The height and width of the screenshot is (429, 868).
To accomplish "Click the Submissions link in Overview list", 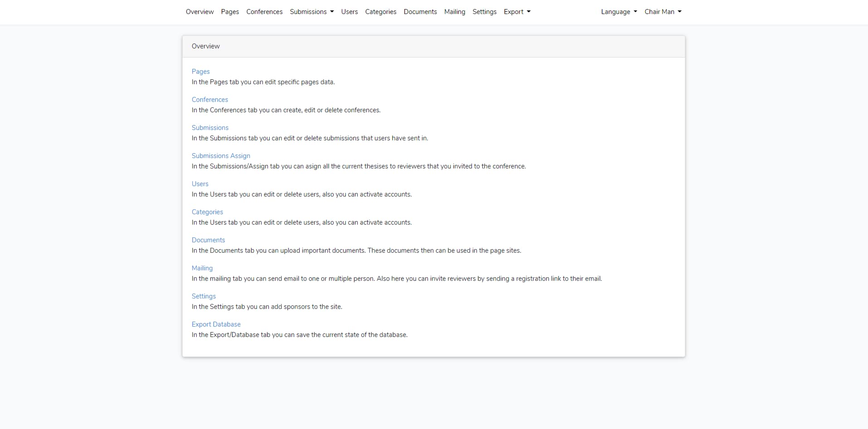I will [210, 128].
